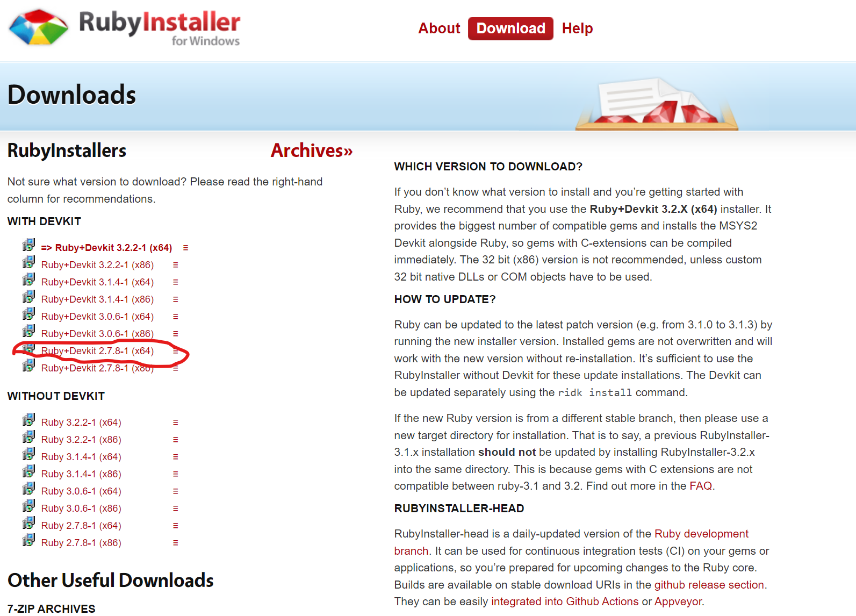Screen dimensions: 856x616
Task: Expand ≡ details for Ruby+Devkit 3.2.2-1 (x86)
Action: [175, 265]
